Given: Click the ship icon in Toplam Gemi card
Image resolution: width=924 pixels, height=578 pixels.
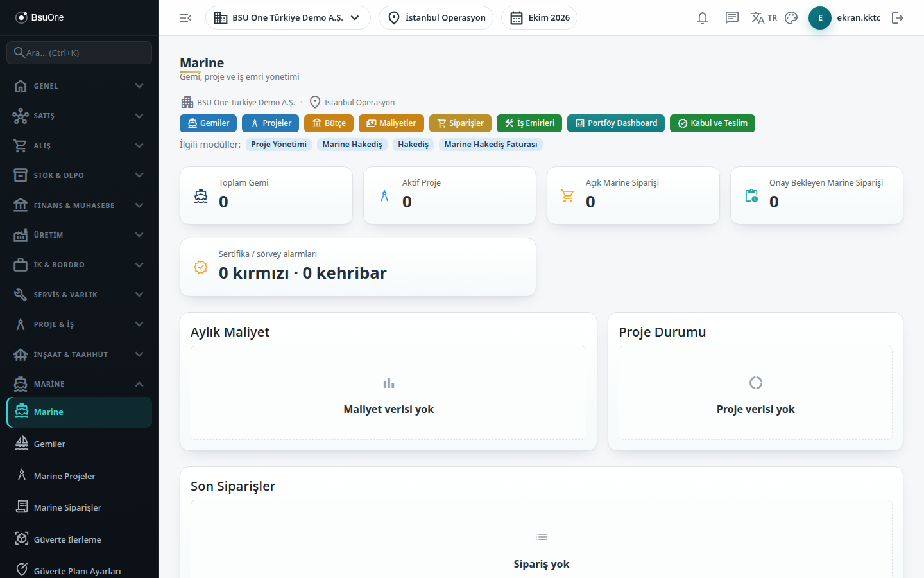Looking at the screenshot, I should [201, 196].
